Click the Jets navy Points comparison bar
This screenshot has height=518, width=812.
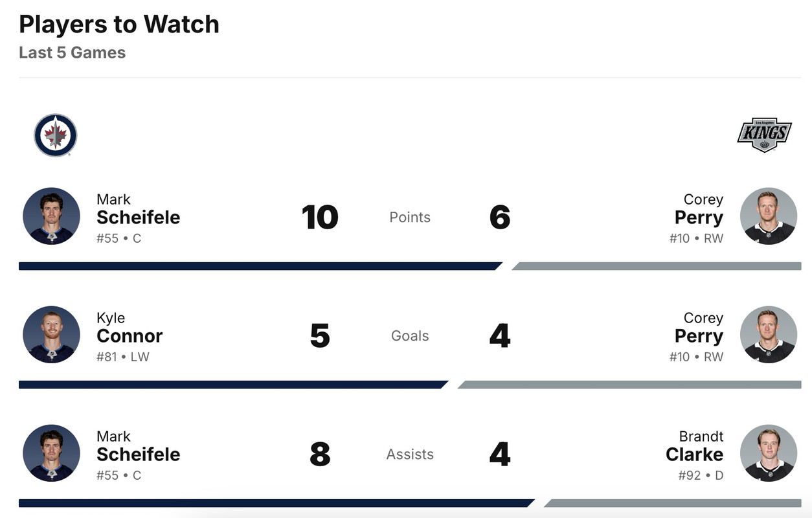[259, 266]
